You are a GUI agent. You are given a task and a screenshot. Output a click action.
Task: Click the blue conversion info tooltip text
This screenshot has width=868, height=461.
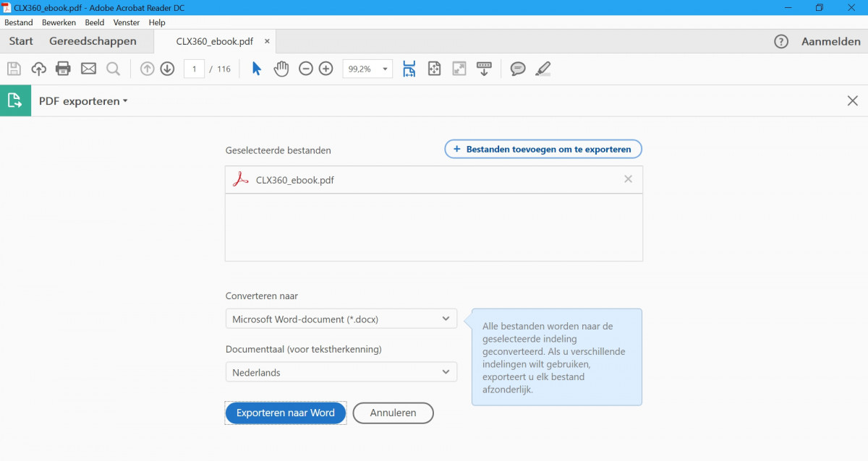554,358
